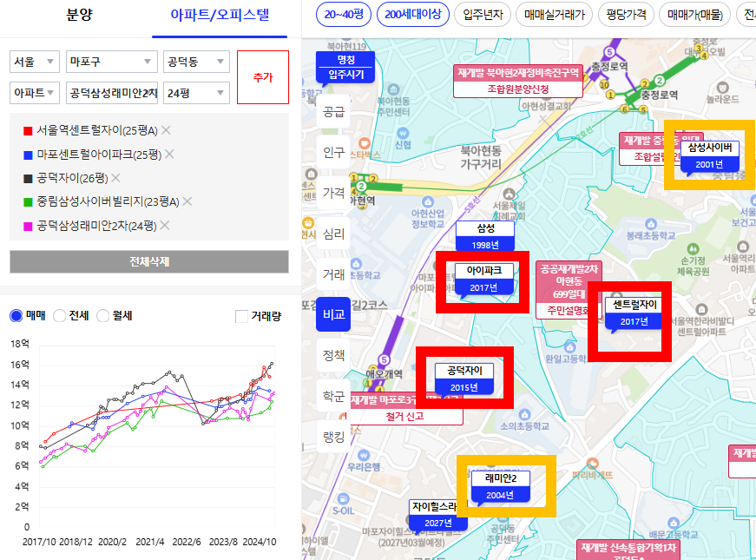The image size is (756, 560).
Task: Open the 심리 side menu
Action: point(333,234)
